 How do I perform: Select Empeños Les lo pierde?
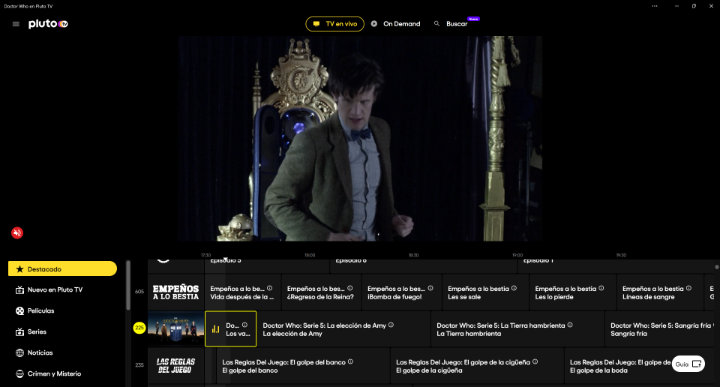pyautogui.click(x=573, y=292)
